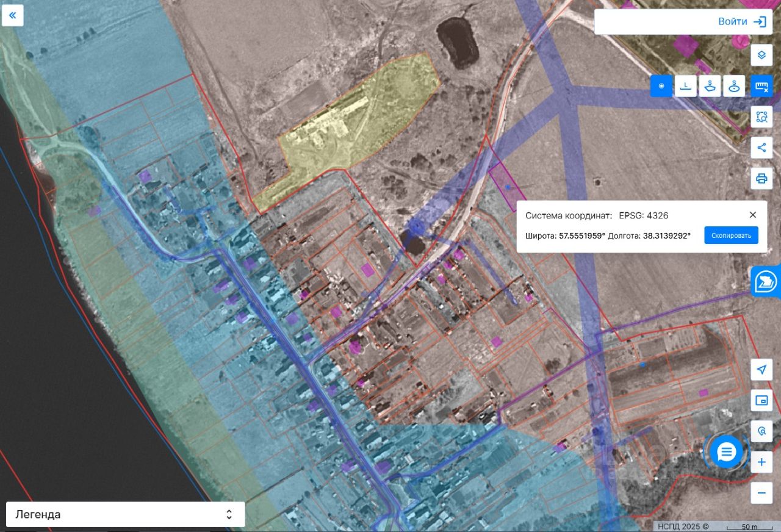This screenshot has height=532, width=781.
Task: Print the map
Action: point(761,179)
